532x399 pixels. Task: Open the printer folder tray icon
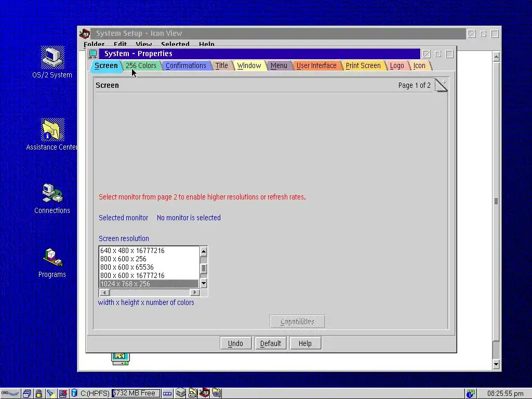tap(193, 393)
